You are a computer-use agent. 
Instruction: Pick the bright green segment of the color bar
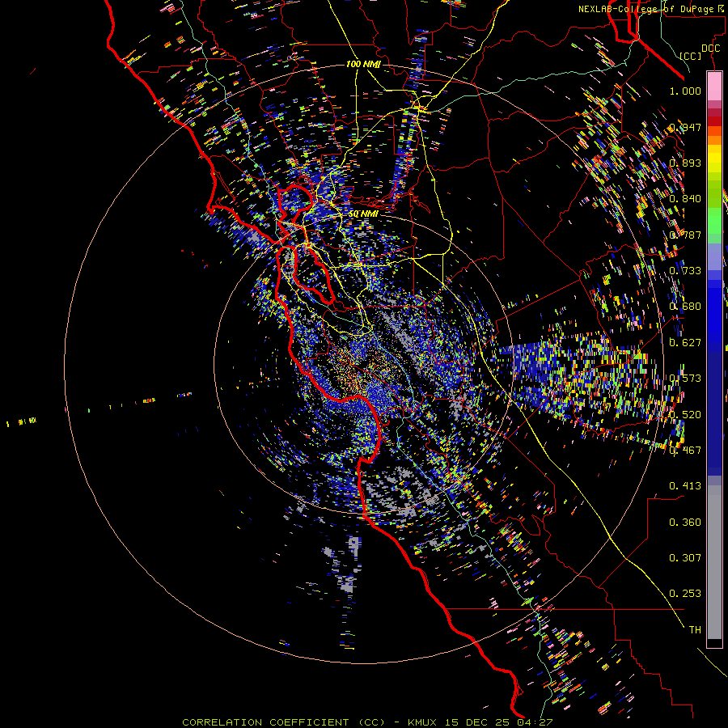click(x=714, y=221)
